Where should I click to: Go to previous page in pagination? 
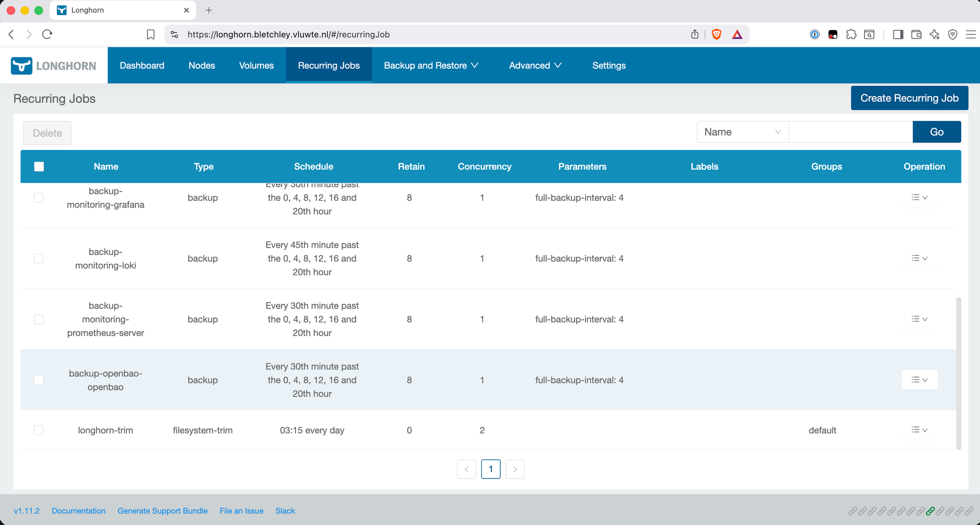click(x=466, y=469)
